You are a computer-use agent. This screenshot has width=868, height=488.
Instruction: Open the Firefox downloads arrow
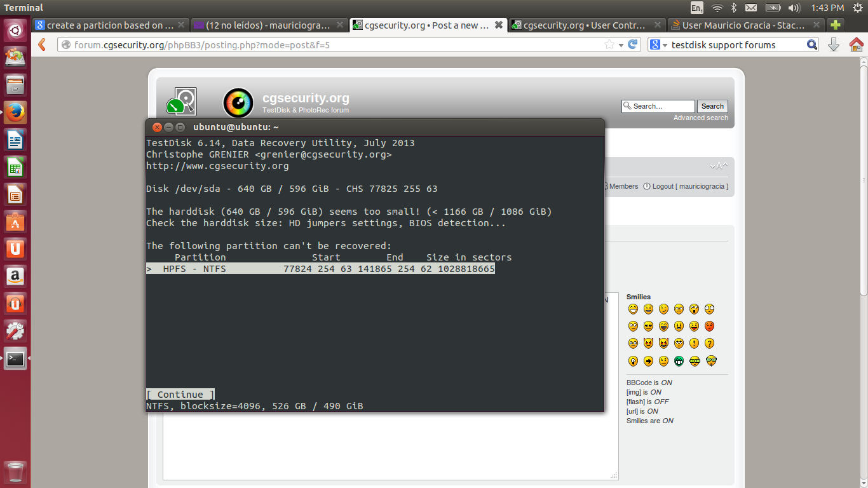[834, 44]
